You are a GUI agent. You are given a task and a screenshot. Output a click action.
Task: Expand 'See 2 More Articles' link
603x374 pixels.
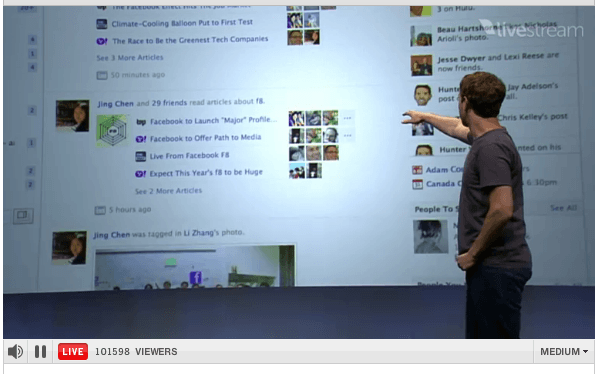168,191
